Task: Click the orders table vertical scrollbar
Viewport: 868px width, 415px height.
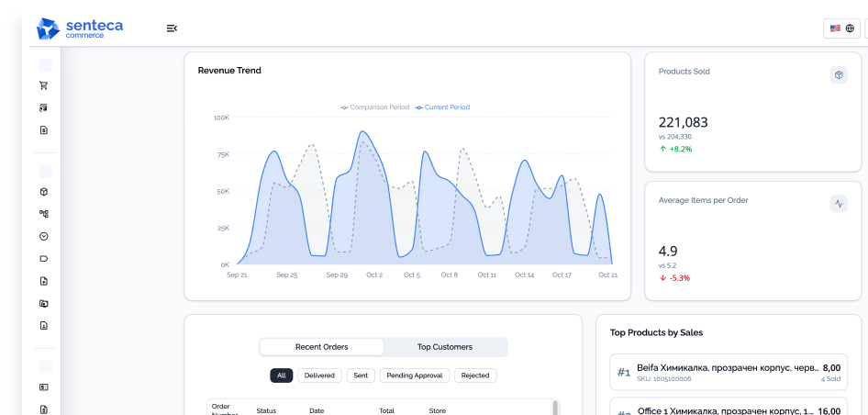Action: click(x=555, y=408)
